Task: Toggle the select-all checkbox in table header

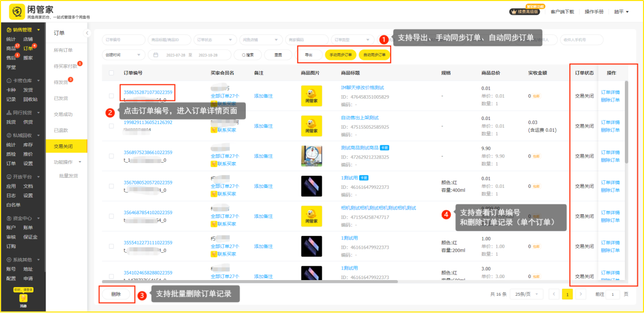Action: tap(111, 73)
